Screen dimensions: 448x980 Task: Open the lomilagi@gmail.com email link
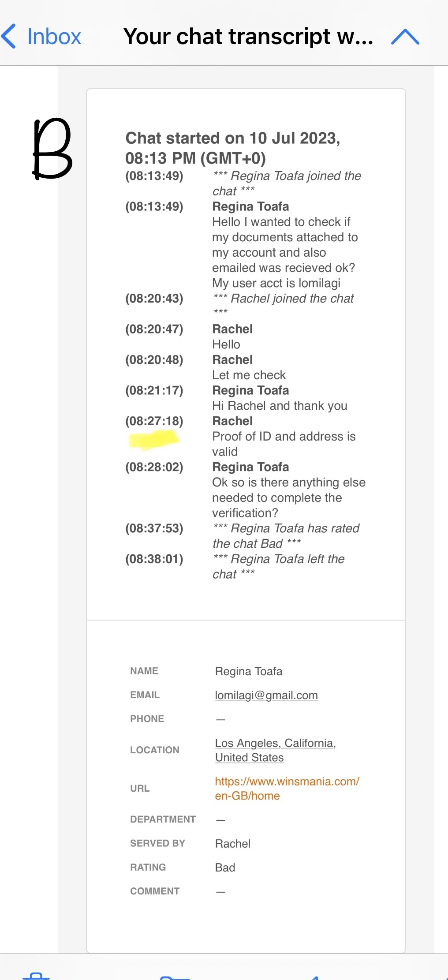coord(266,695)
